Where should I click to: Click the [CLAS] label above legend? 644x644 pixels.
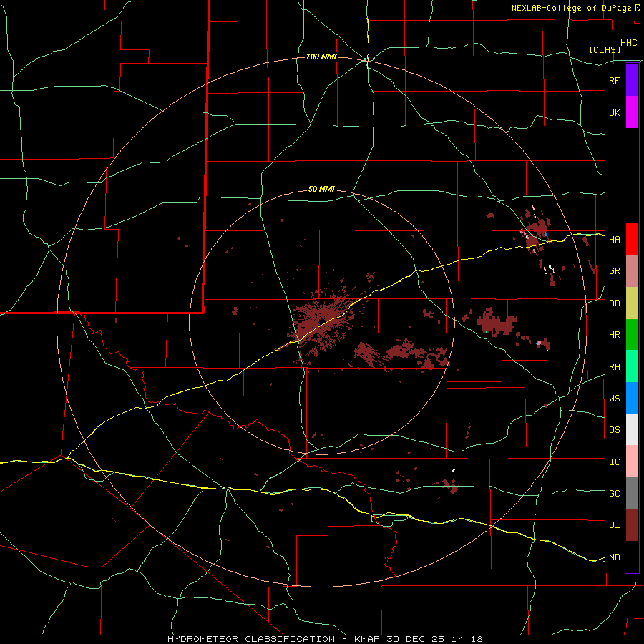605,49
